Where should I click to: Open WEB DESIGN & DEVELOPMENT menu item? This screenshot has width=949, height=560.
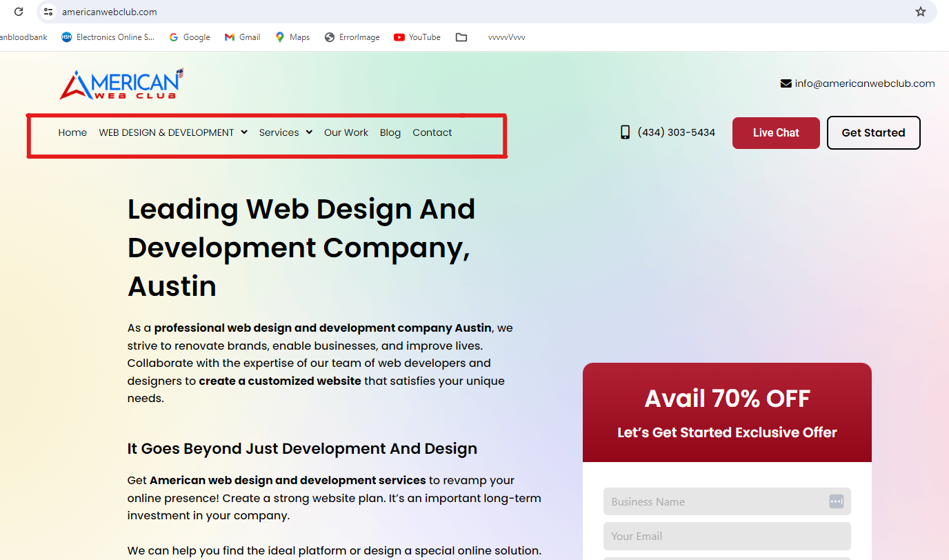(166, 132)
